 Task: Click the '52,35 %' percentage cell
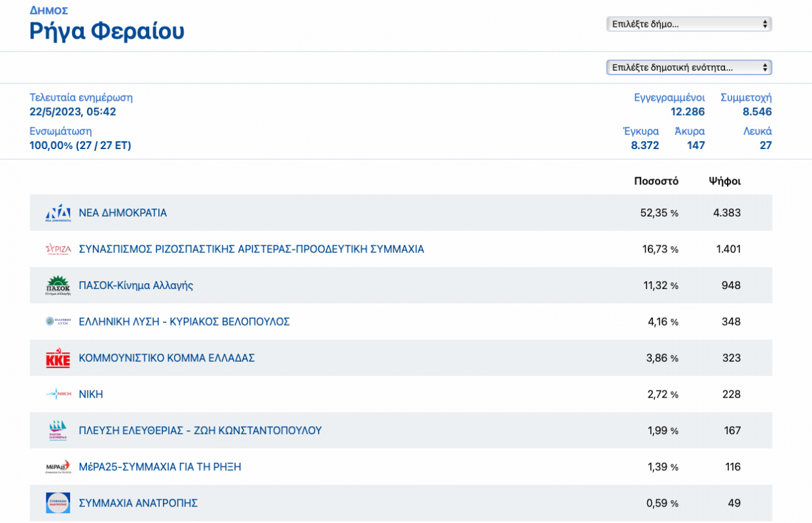(660, 213)
